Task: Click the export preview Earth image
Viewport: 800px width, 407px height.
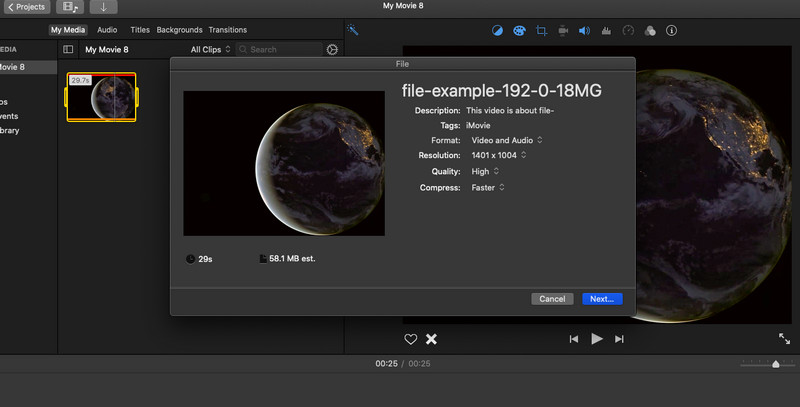Action: pyautogui.click(x=284, y=163)
